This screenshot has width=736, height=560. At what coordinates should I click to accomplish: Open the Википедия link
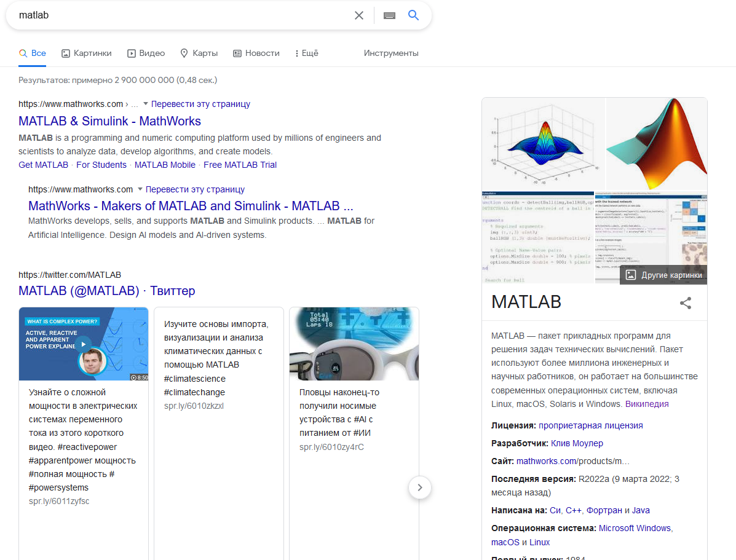coord(647,404)
